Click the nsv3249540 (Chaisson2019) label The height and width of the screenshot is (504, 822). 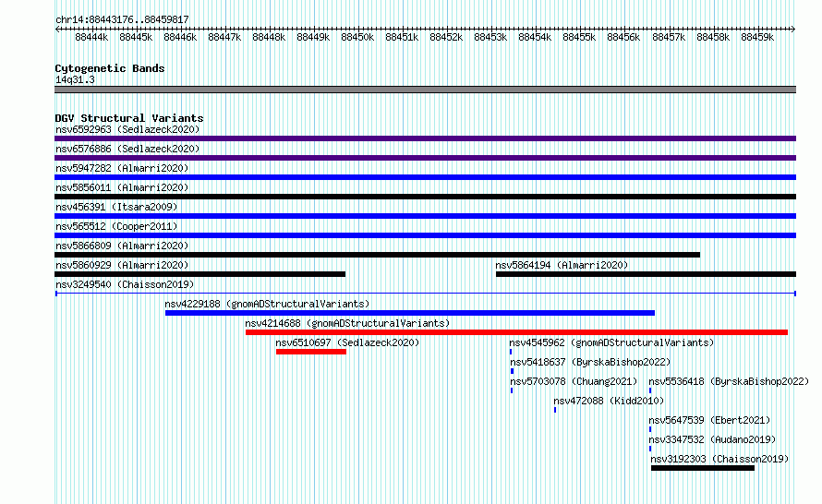(x=125, y=284)
